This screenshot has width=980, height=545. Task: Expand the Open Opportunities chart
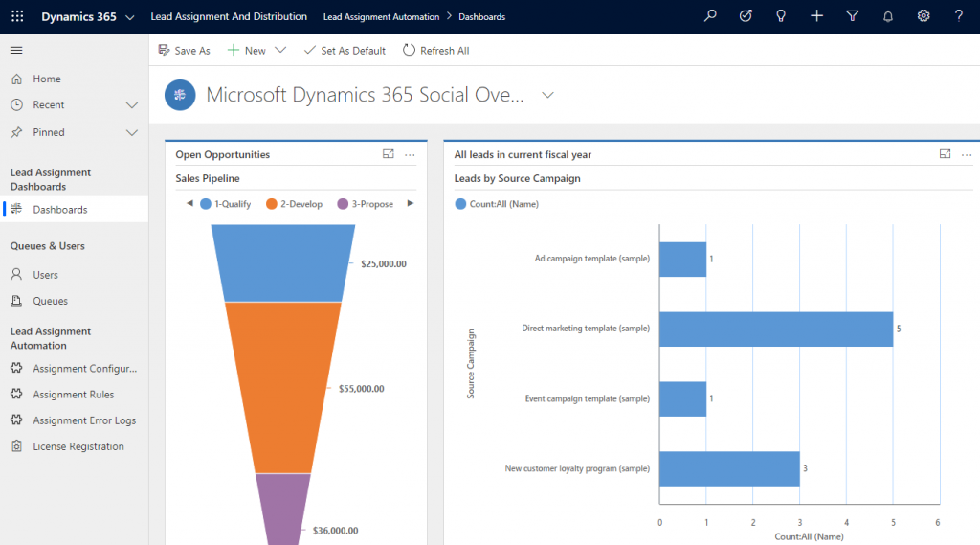389,154
